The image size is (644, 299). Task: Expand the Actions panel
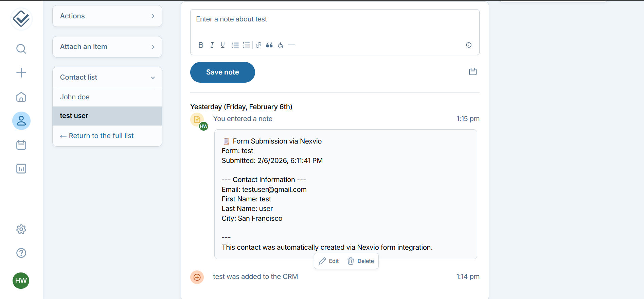click(x=107, y=16)
